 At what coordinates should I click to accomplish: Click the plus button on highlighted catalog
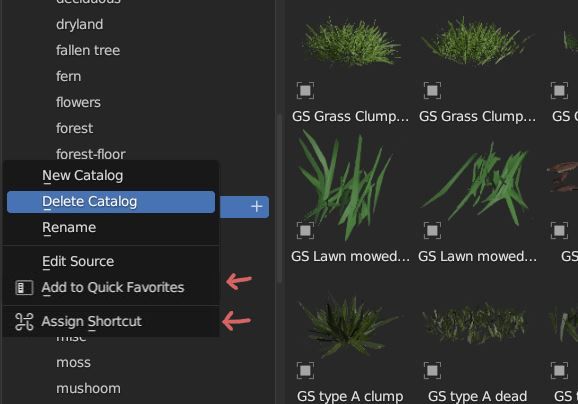pyautogui.click(x=257, y=206)
